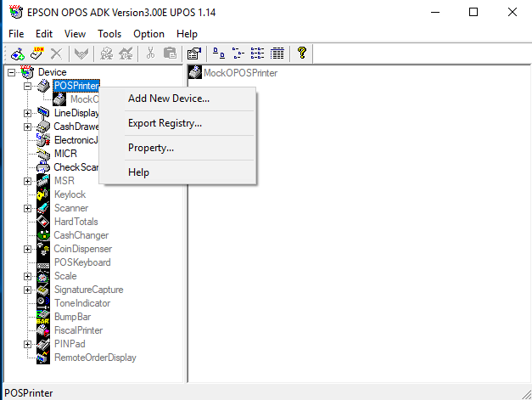Select the FiscalPrinter tree label
Image resolution: width=532 pixels, height=400 pixels.
point(78,330)
